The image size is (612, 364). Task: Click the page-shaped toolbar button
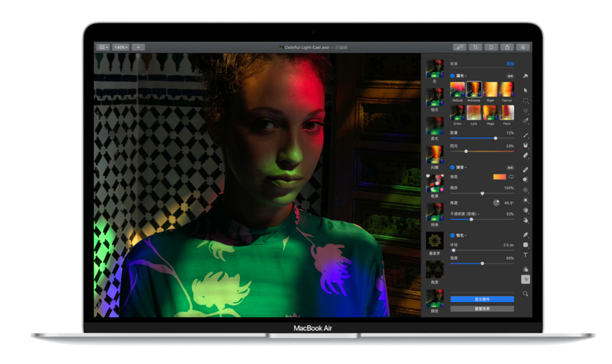(x=491, y=47)
